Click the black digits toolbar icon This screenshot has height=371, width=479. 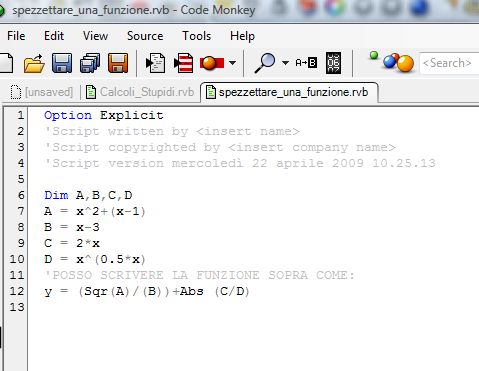pos(333,63)
